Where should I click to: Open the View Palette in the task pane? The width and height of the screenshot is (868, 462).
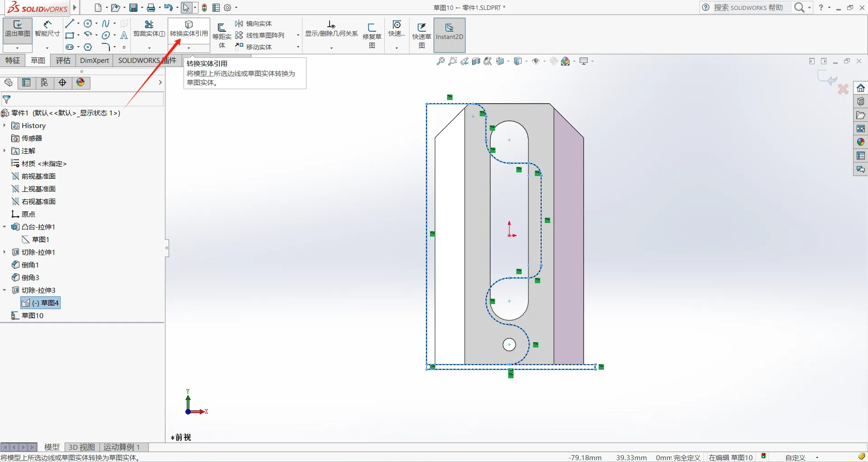861,129
